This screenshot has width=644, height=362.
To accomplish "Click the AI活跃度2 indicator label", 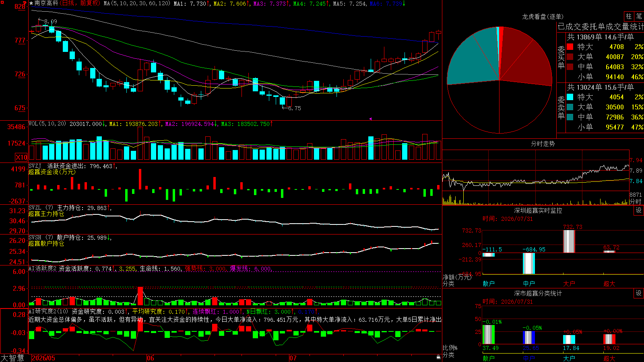I will click(43, 268).
